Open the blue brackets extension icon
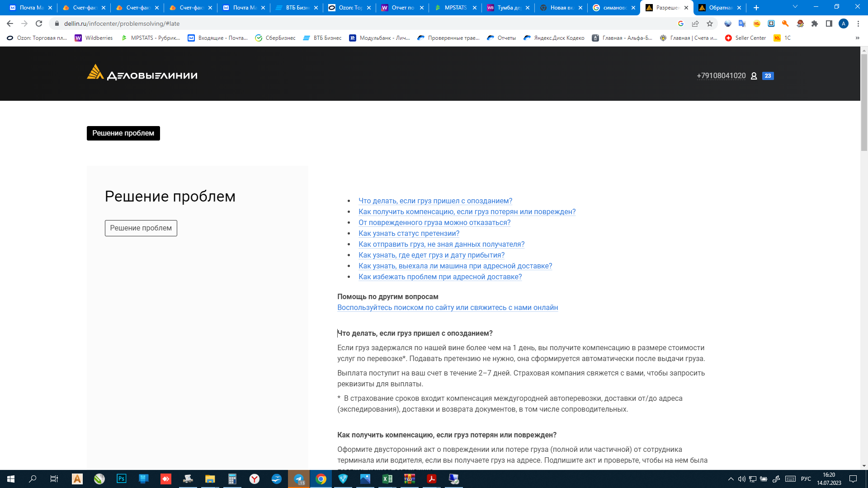Viewport: 868px width, 488px height. point(771,23)
